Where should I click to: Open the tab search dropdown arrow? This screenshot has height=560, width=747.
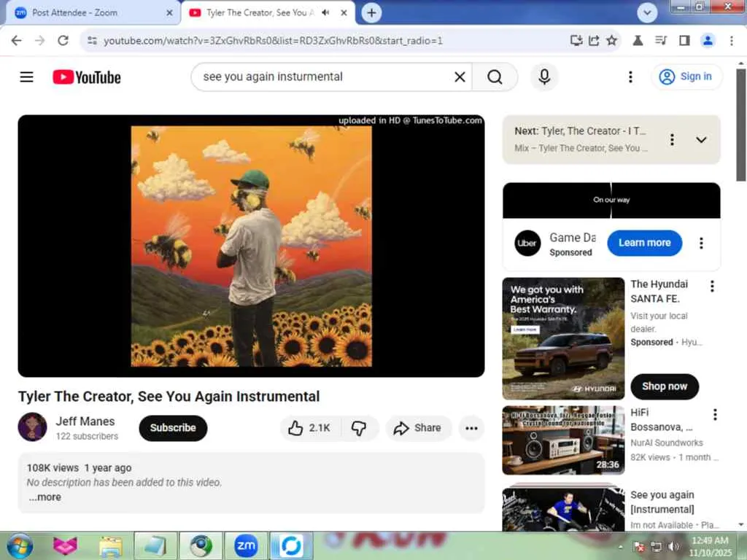click(647, 13)
